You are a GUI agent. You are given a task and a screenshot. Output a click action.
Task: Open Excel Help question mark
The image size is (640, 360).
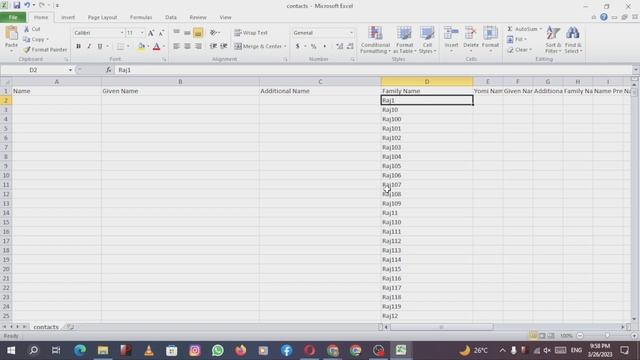(604, 17)
